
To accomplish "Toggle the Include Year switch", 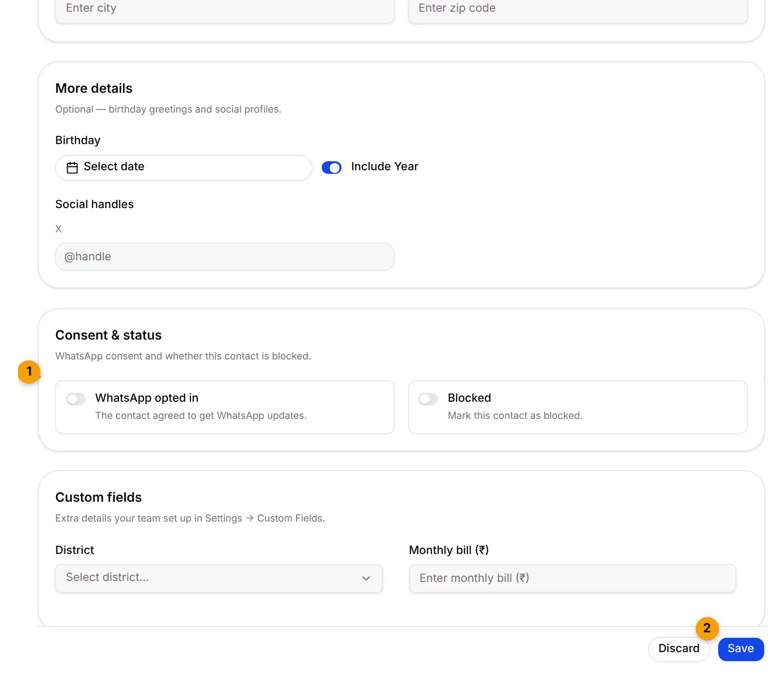I will (332, 168).
